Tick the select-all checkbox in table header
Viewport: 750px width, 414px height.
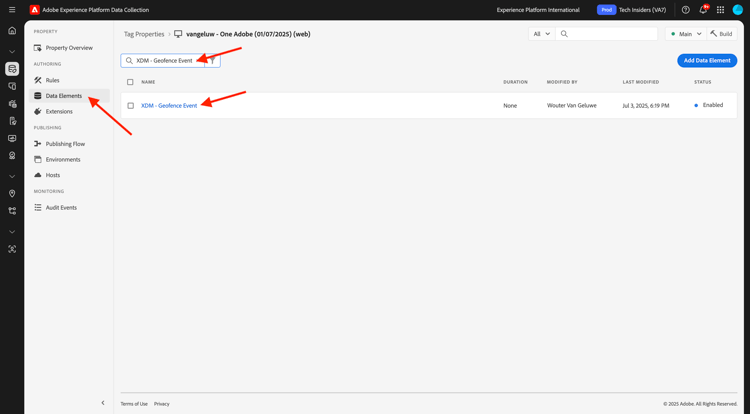coord(130,82)
